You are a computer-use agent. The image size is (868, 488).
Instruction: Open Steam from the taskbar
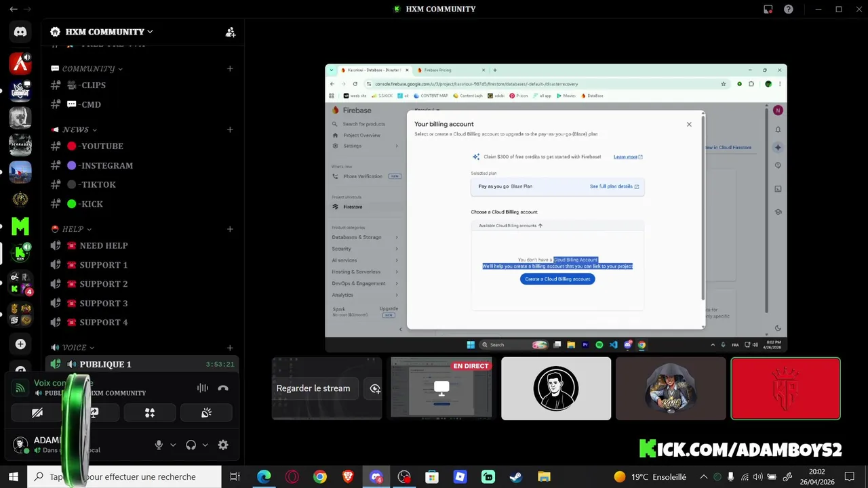(516, 476)
